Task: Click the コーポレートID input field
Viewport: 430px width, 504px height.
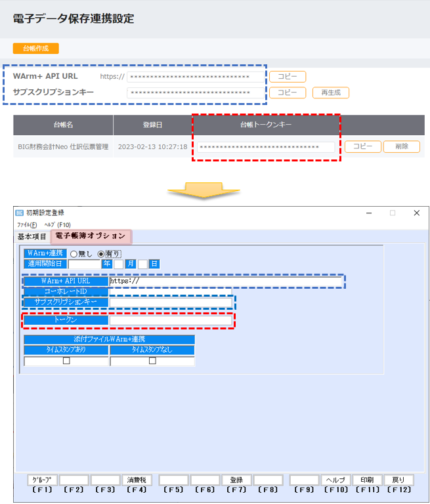Action: (x=171, y=291)
